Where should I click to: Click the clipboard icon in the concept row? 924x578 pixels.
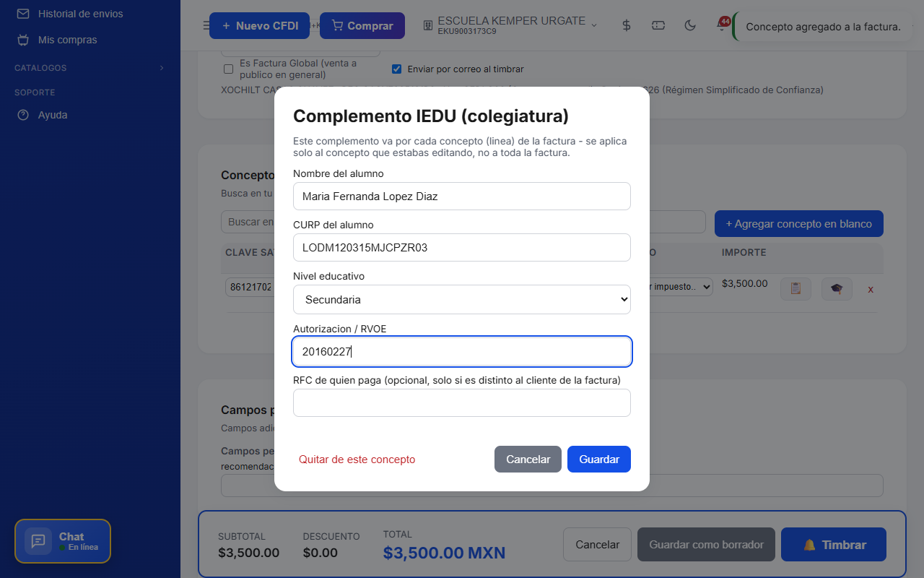pyautogui.click(x=796, y=289)
